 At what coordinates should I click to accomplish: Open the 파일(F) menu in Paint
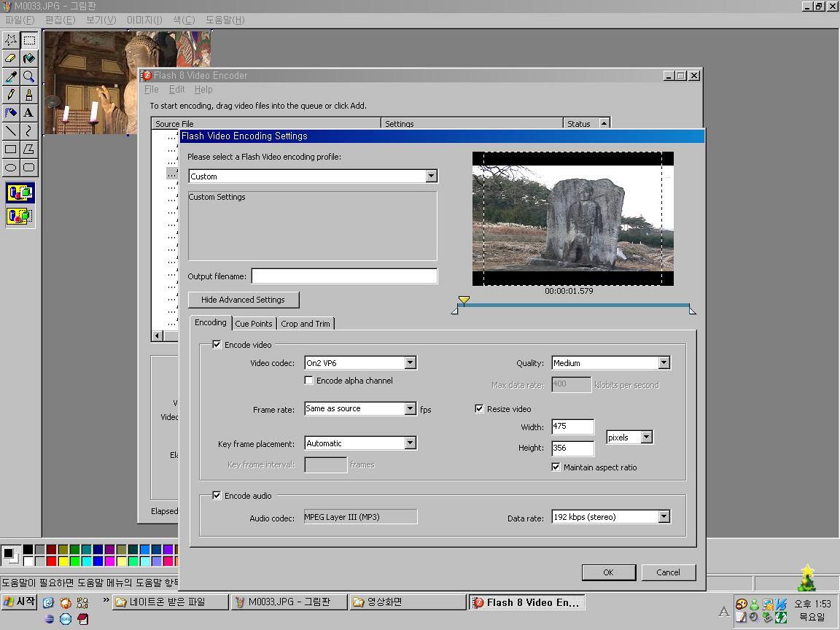click(x=20, y=20)
